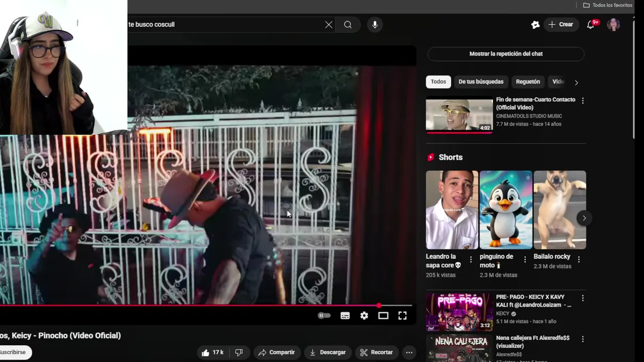
Task: Select De tus búsquedas chip
Action: (481, 82)
